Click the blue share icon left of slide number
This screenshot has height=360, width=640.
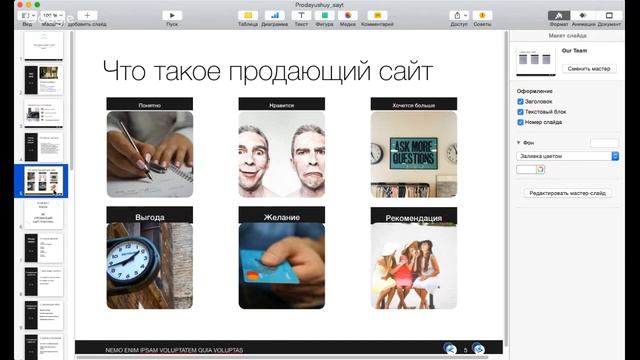[449, 349]
